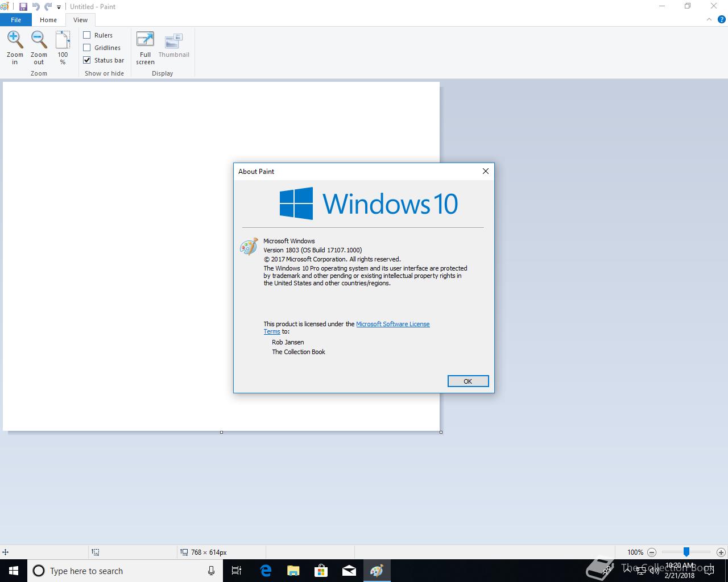Click the Paint taskbar button
728x582 pixels.
pos(377,571)
